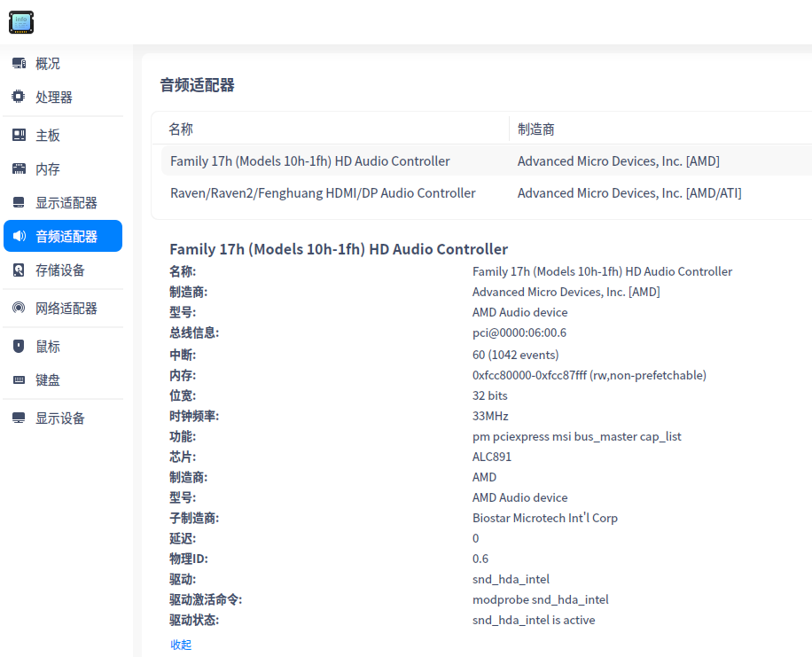The height and width of the screenshot is (657, 812).
Task: Select the 键盘 keyboard icon
Action: pos(20,379)
